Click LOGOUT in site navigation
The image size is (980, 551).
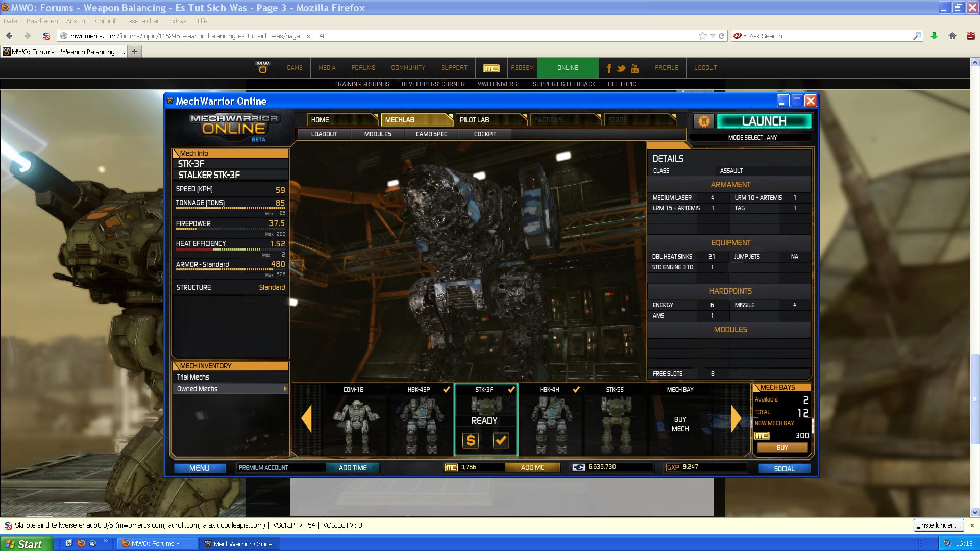pos(705,68)
